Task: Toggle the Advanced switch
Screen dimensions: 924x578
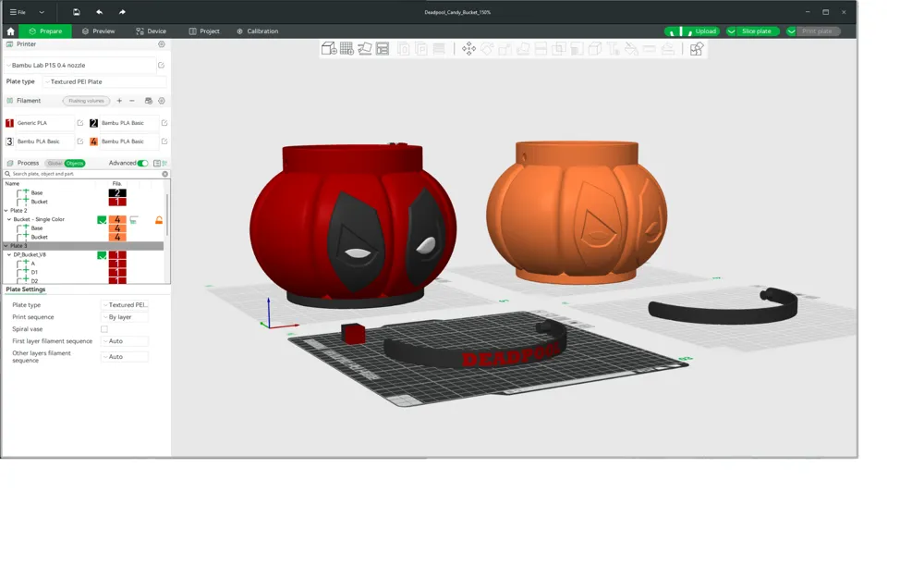Action: click(x=142, y=164)
